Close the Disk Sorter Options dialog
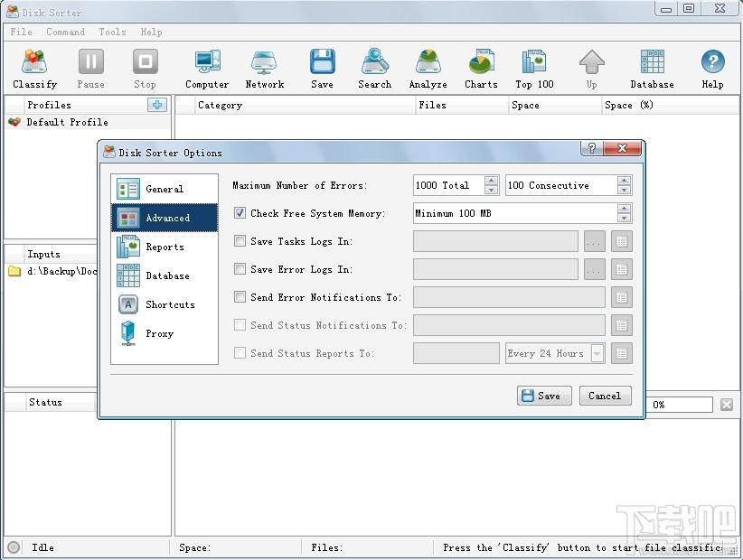Image resolution: width=743 pixels, height=560 pixels. pos(622,148)
